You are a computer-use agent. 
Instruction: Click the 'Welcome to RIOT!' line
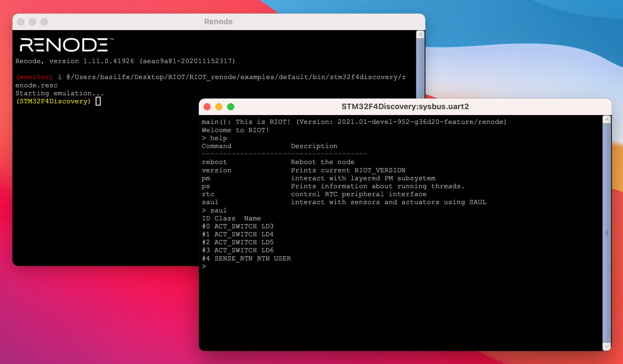235,130
